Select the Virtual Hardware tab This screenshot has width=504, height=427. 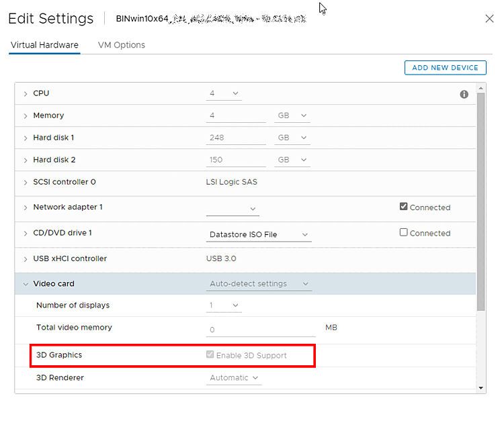44,45
